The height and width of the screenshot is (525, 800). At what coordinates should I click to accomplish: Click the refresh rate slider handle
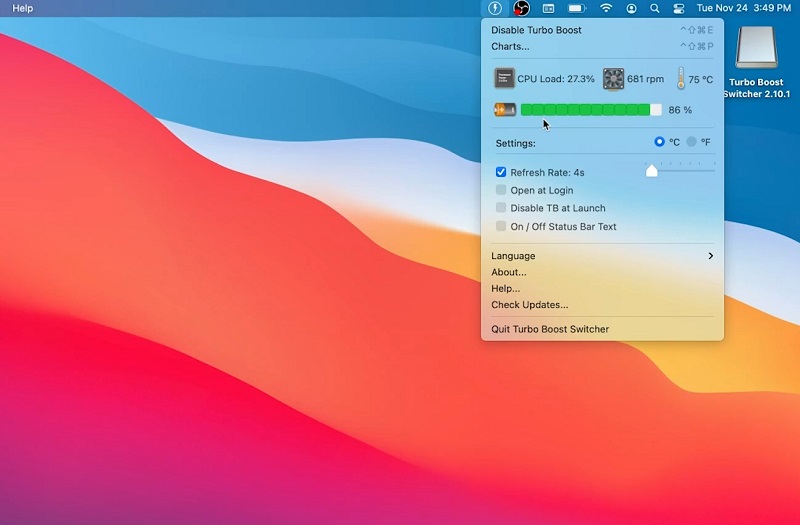[x=652, y=171]
